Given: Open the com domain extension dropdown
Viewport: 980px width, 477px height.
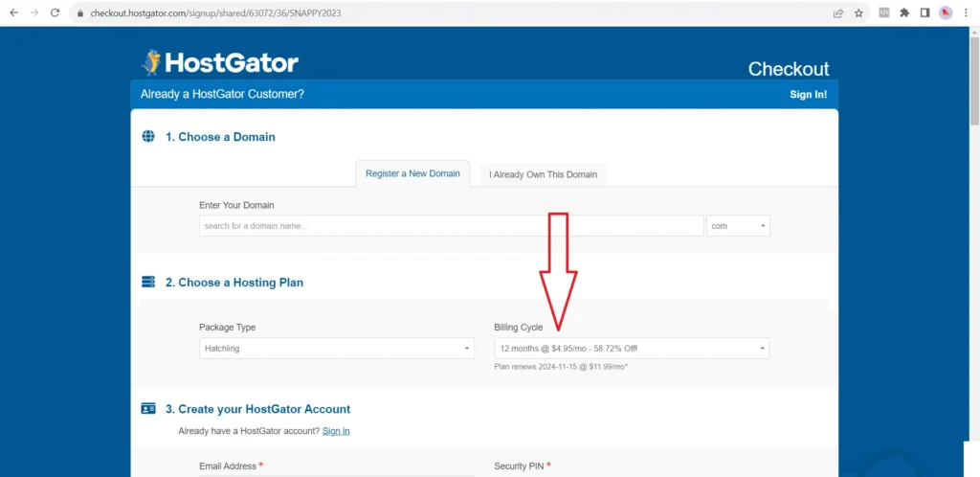Looking at the screenshot, I should (738, 226).
